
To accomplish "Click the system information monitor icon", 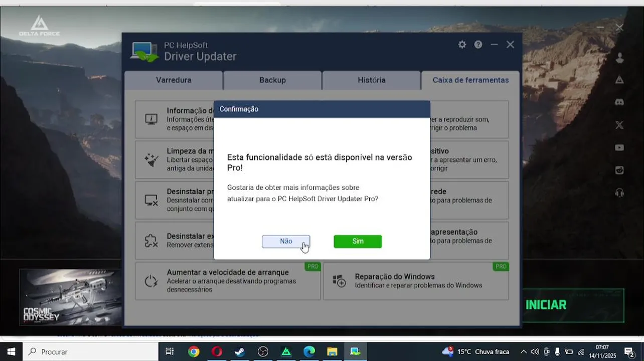I will 151,119.
